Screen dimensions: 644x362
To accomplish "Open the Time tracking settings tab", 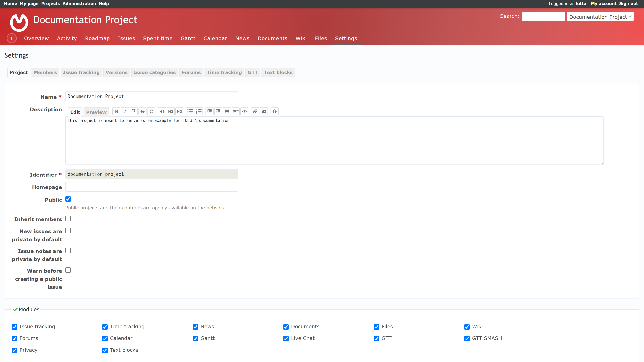I will coord(224,72).
